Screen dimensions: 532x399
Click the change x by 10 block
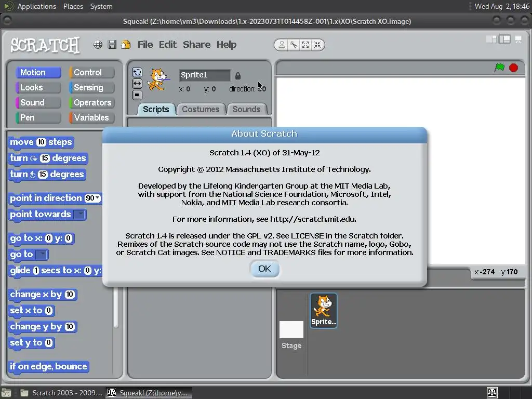43,295
